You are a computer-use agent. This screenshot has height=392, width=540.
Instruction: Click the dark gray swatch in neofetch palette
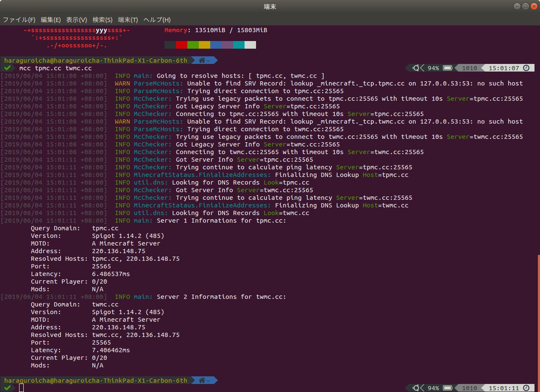coord(170,45)
